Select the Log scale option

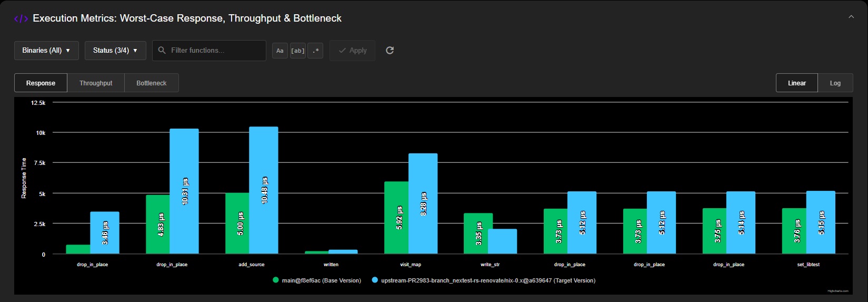tap(835, 83)
